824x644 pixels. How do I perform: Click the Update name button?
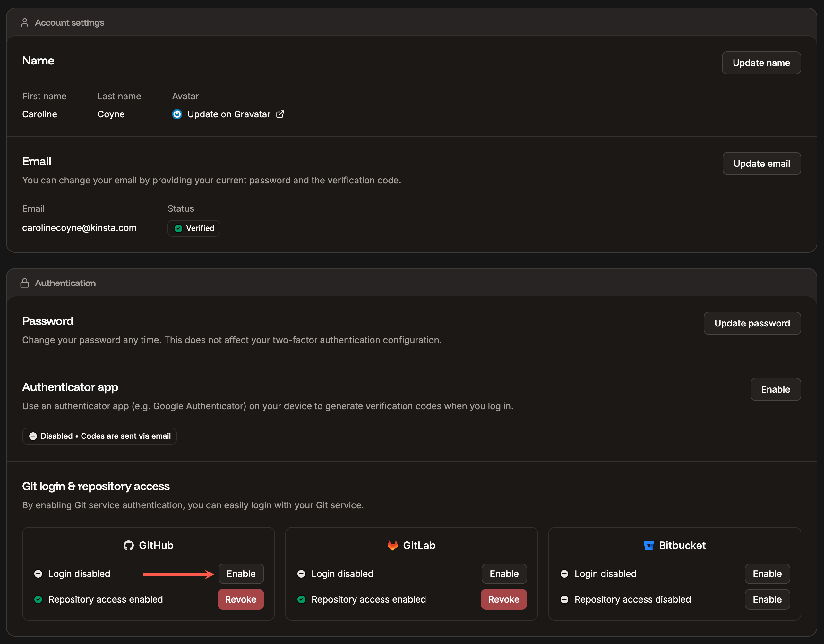(761, 63)
